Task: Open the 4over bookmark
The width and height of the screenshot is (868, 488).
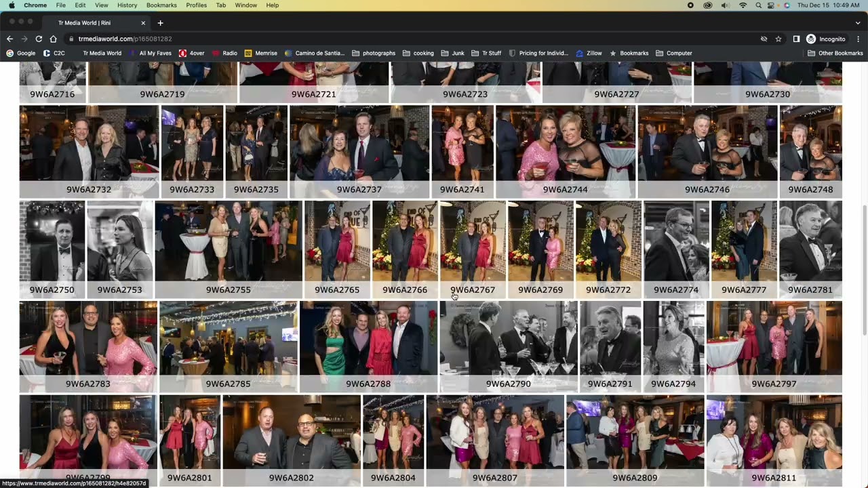Action: [x=192, y=53]
